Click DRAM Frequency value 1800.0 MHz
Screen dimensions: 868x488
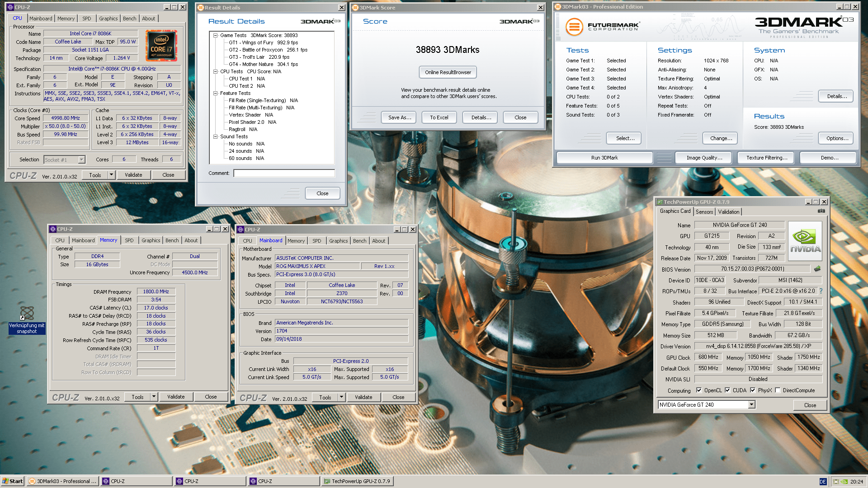[x=156, y=291]
